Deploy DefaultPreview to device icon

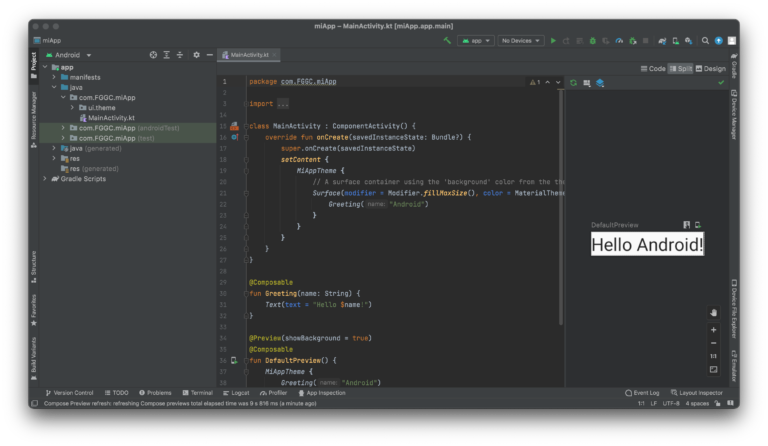tap(698, 225)
